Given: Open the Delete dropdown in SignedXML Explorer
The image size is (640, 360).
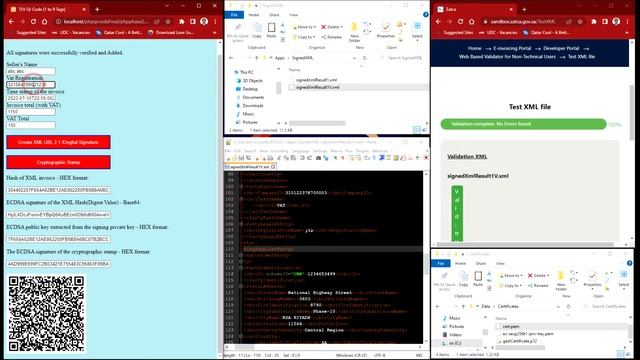Looking at the screenshot, I should tap(332, 27).
